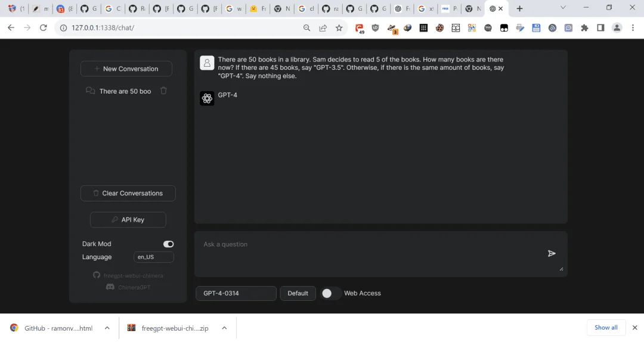Open the RSS feed extension icon

[x=552, y=28]
